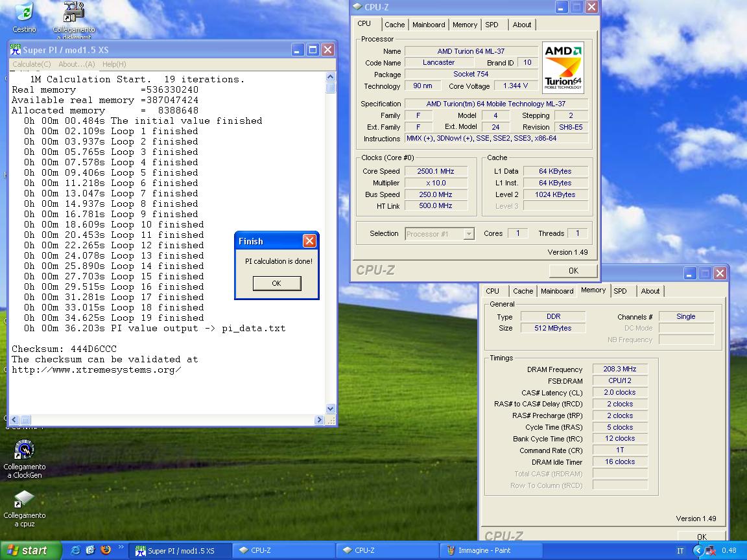Select the Memory tab in lower CPU-Z
Screen dimensions: 747x560
(593, 290)
